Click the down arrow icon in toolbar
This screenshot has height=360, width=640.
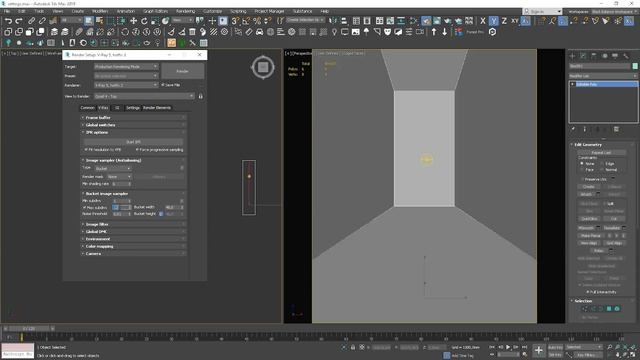444,32
